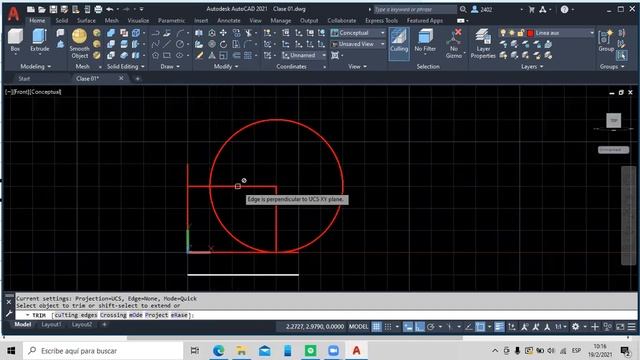Viewport: 640px width, 360px height.
Task: Click the No Gizmo icon
Action: [454, 43]
